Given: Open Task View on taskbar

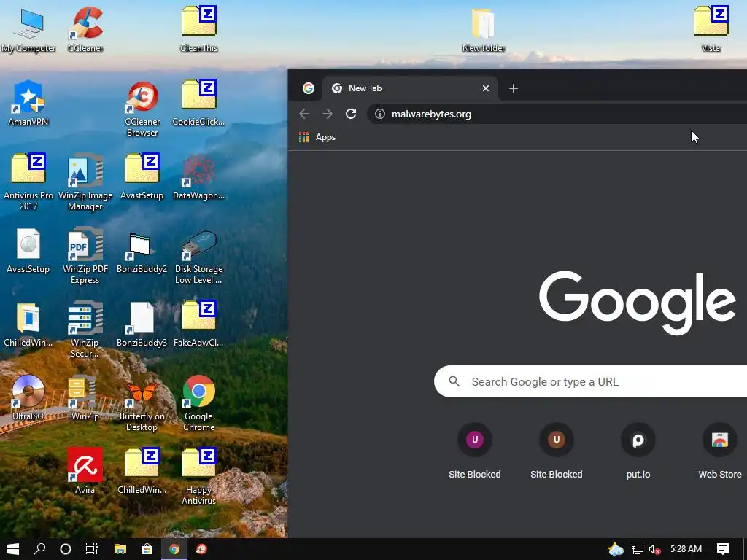Looking at the screenshot, I should 91,549.
